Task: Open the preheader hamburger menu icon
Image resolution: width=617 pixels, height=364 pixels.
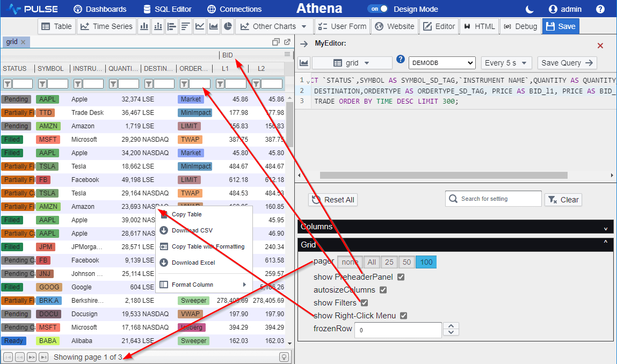Action: point(287,54)
